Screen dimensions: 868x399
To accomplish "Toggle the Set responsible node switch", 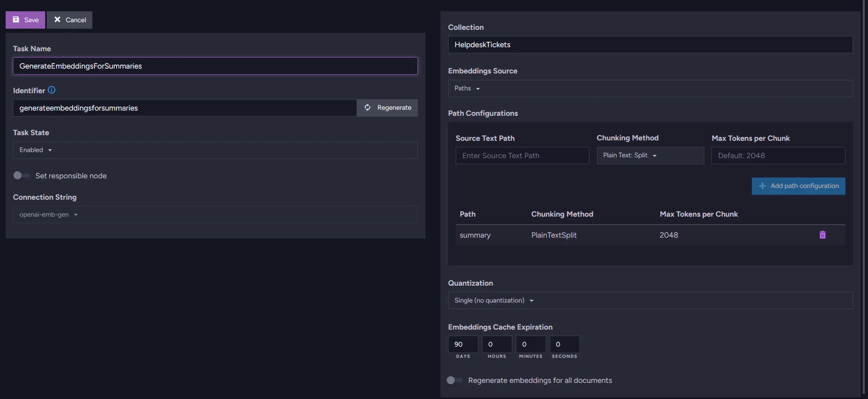I will pyautogui.click(x=21, y=175).
